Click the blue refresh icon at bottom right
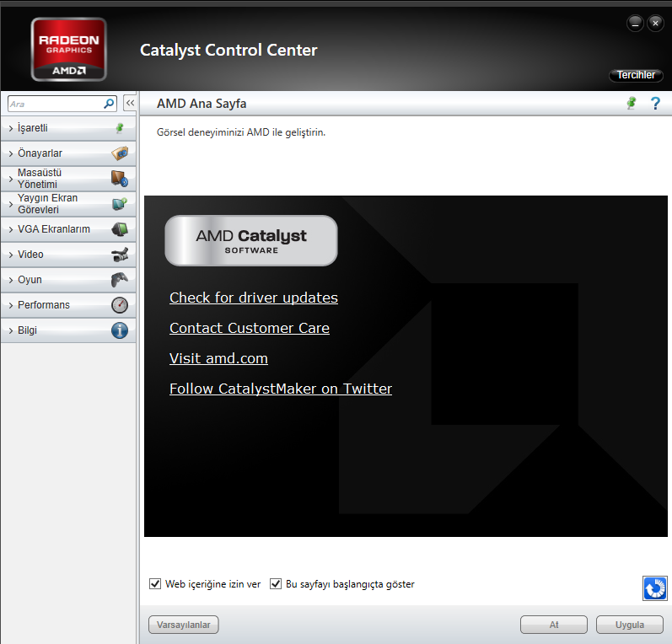The height and width of the screenshot is (644, 672). point(655,588)
